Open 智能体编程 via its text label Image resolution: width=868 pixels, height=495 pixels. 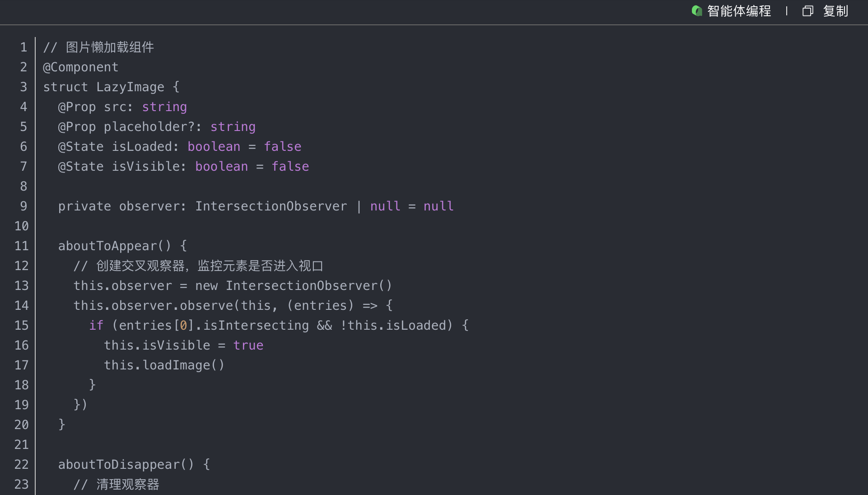pyautogui.click(x=739, y=11)
